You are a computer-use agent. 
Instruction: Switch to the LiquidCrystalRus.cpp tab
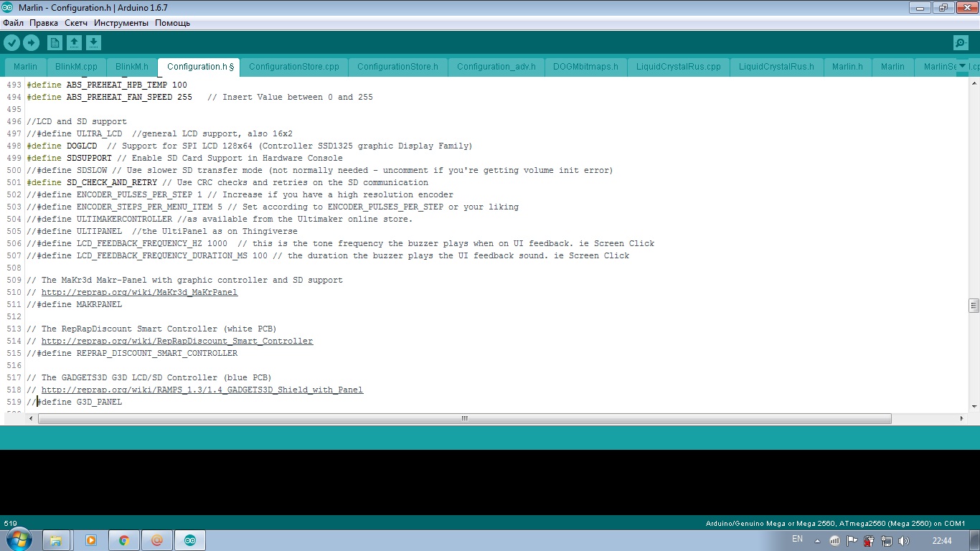point(679,67)
